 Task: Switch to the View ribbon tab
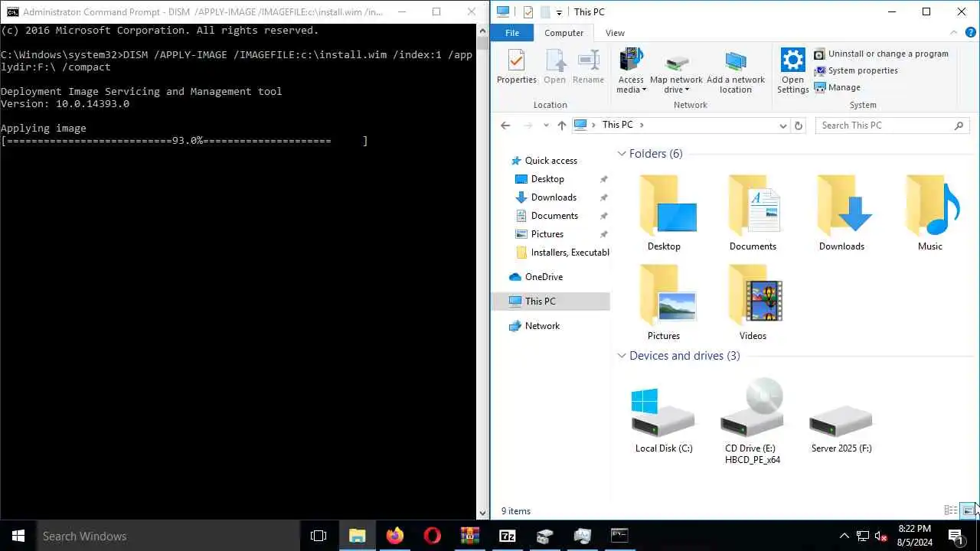[x=615, y=33]
